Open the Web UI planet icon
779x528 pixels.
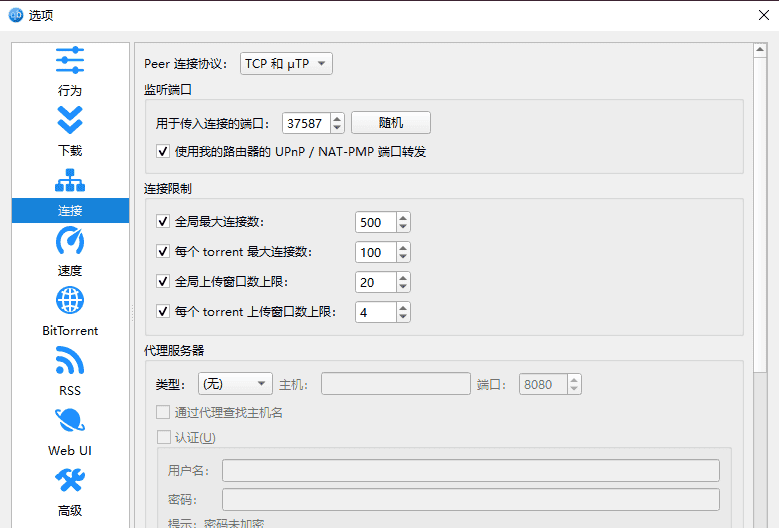70,421
